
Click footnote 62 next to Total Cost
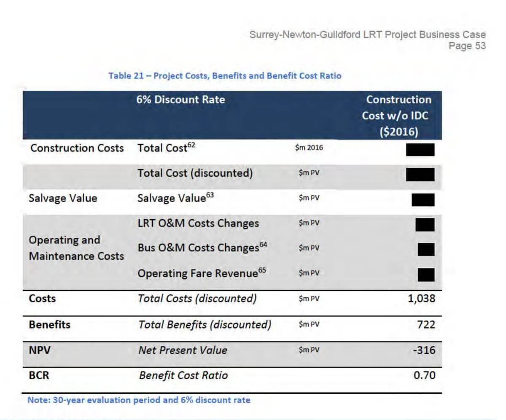[191, 145]
